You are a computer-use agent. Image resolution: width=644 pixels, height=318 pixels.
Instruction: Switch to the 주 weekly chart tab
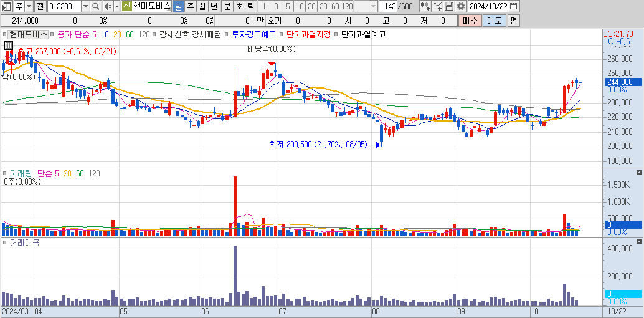pyautogui.click(x=190, y=6)
